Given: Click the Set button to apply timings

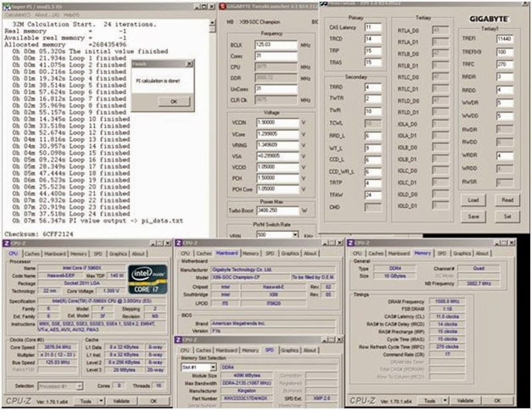Looking at the screenshot, I should pyautogui.click(x=507, y=216).
